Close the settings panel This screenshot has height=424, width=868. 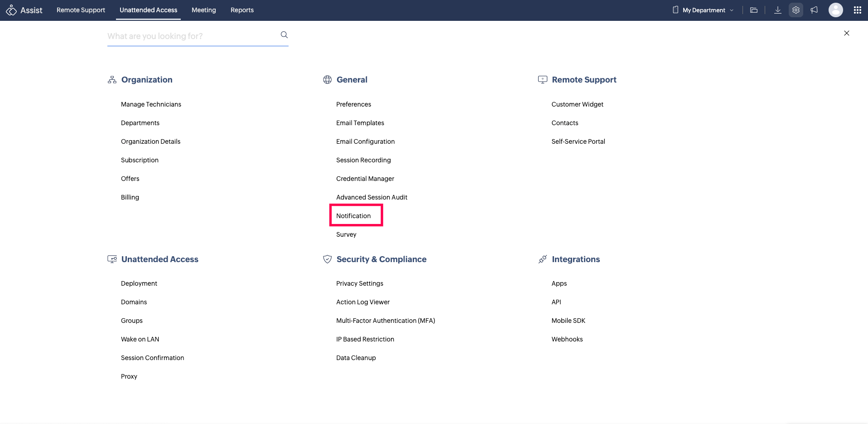coord(846,33)
